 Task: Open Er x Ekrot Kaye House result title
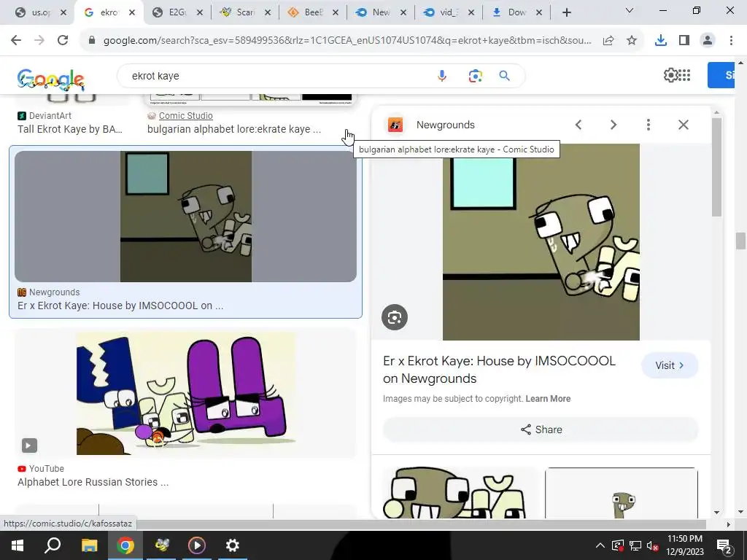tap(120, 306)
